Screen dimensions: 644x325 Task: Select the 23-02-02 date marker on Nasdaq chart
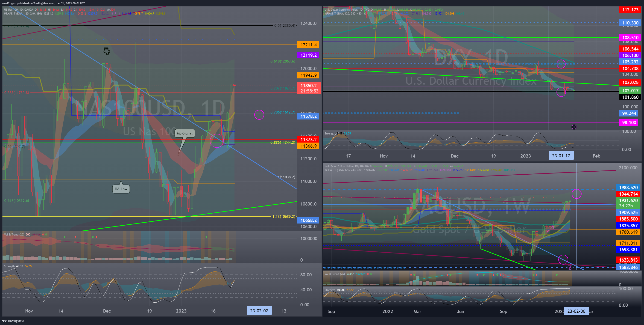[259, 311]
